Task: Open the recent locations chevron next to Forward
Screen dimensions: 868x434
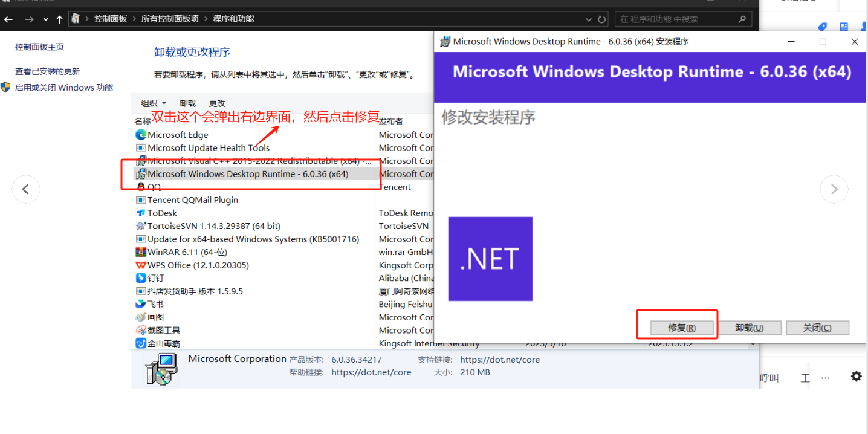Action: click(x=45, y=19)
